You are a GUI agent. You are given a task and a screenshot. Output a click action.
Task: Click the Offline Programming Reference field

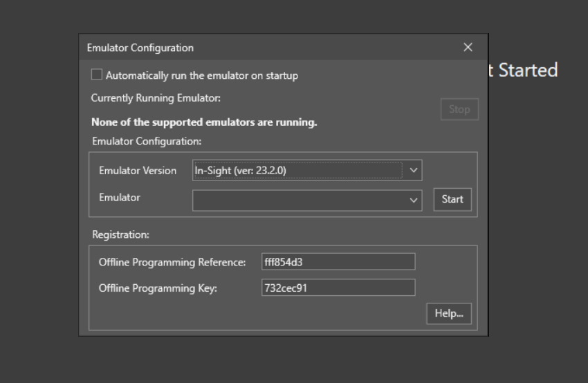click(x=338, y=261)
